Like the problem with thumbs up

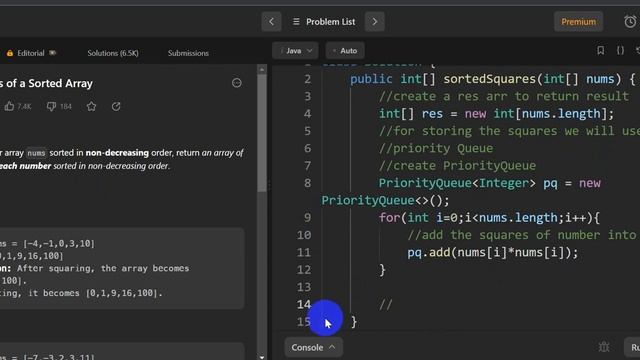(9, 107)
